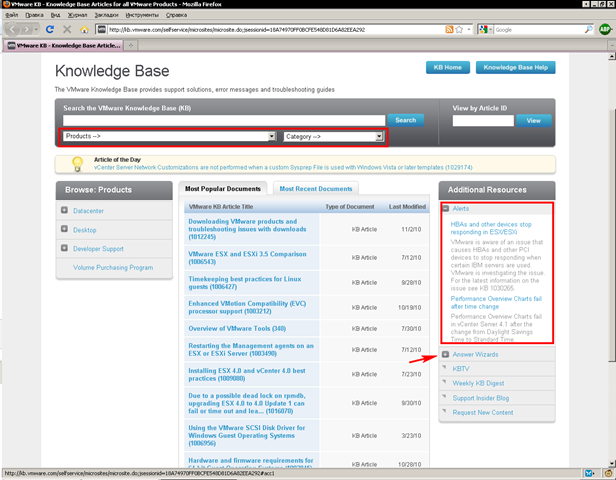Collapse the Alerts section
The image size is (616, 480).
click(446, 209)
